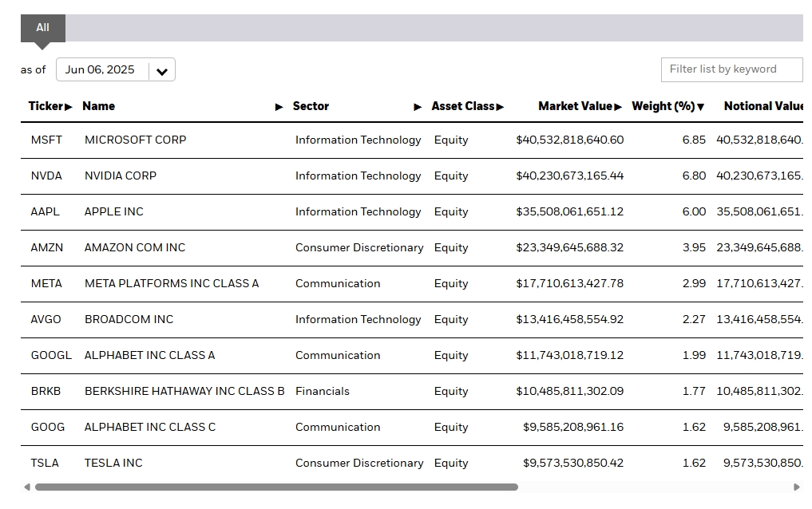The width and height of the screenshot is (812, 509).
Task: Click Broadcom market value $13,416,458,554.92
Action: [569, 320]
